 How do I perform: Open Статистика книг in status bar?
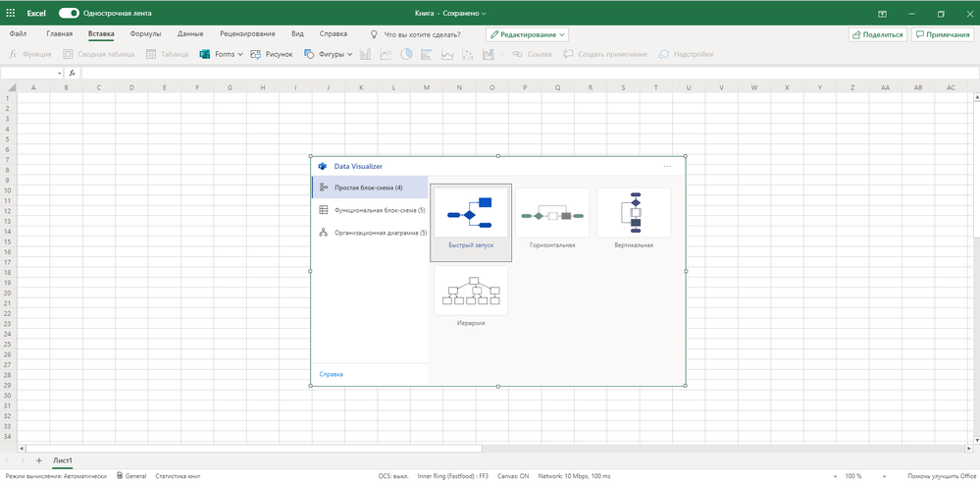179,476
